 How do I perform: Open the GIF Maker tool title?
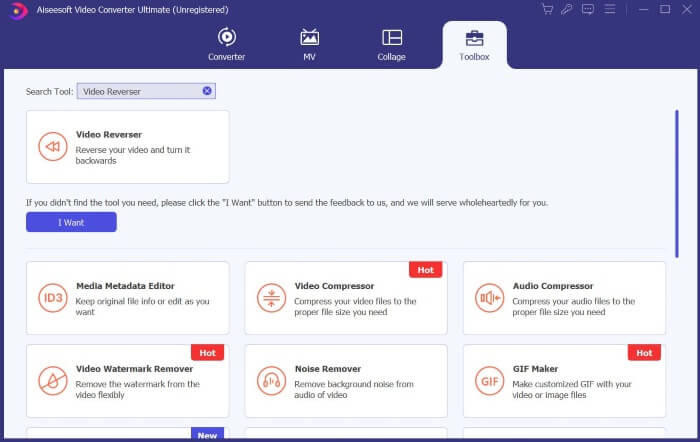coord(535,369)
